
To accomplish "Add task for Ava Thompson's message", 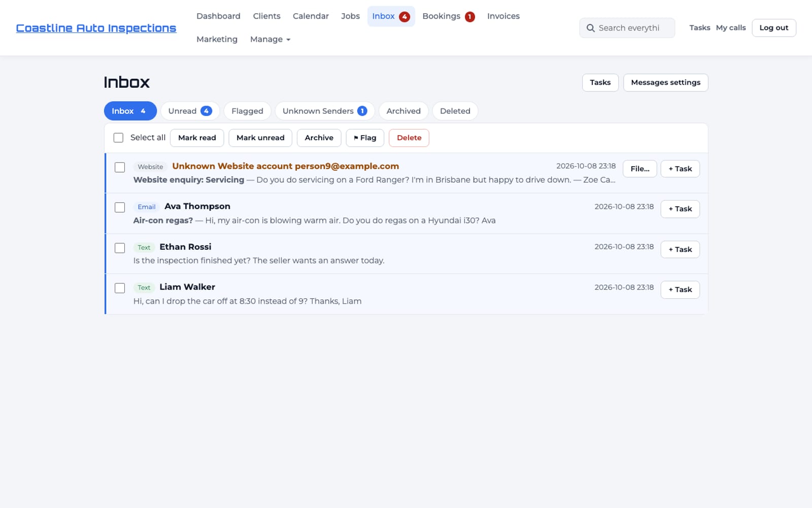I will pos(680,209).
